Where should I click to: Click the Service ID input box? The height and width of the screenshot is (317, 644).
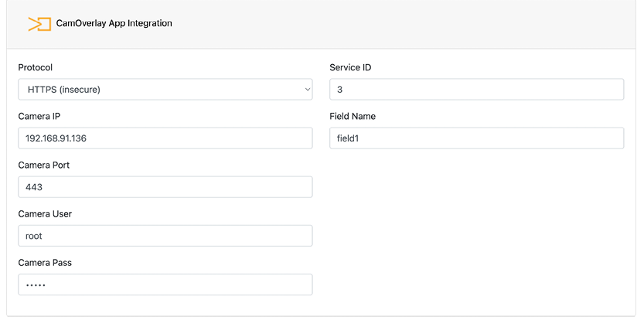(476, 89)
